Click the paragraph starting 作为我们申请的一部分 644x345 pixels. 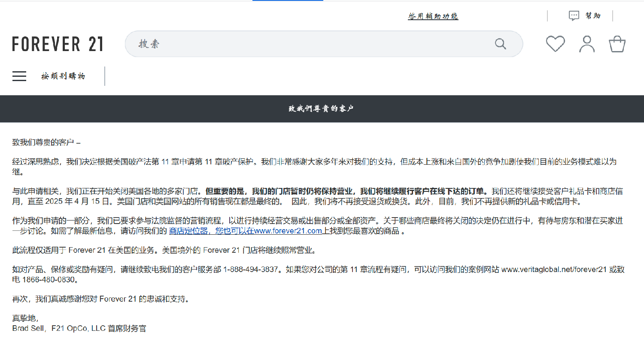318,226
